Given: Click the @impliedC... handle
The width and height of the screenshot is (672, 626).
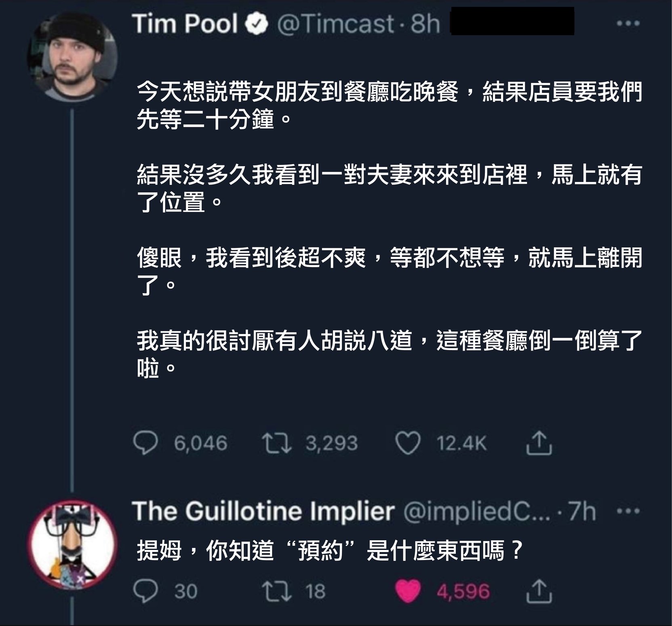Looking at the screenshot, I should [x=476, y=512].
